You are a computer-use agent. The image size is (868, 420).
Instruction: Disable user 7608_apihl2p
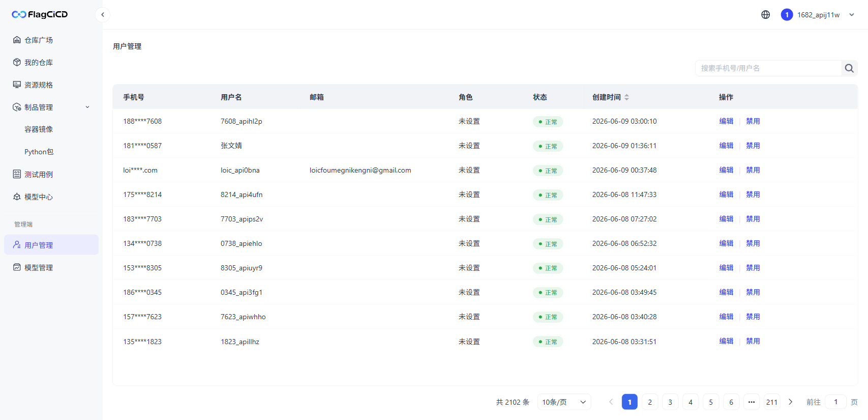[753, 121]
